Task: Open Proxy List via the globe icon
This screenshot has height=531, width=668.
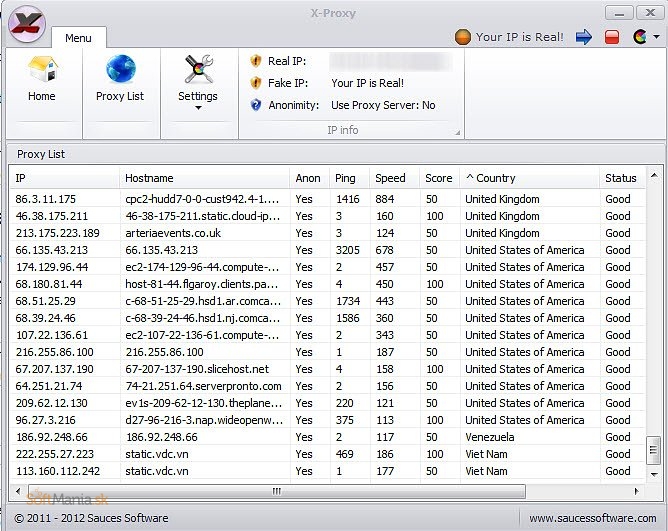Action: (x=120, y=69)
